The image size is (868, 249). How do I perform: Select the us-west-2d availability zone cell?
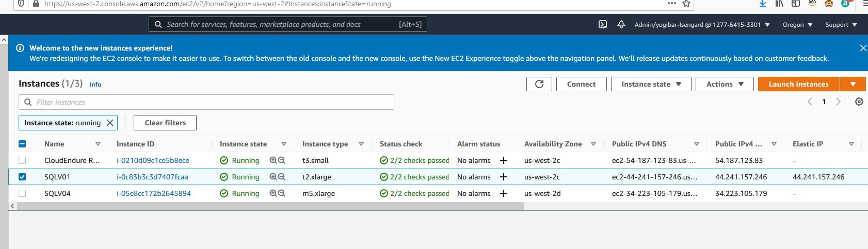(542, 193)
